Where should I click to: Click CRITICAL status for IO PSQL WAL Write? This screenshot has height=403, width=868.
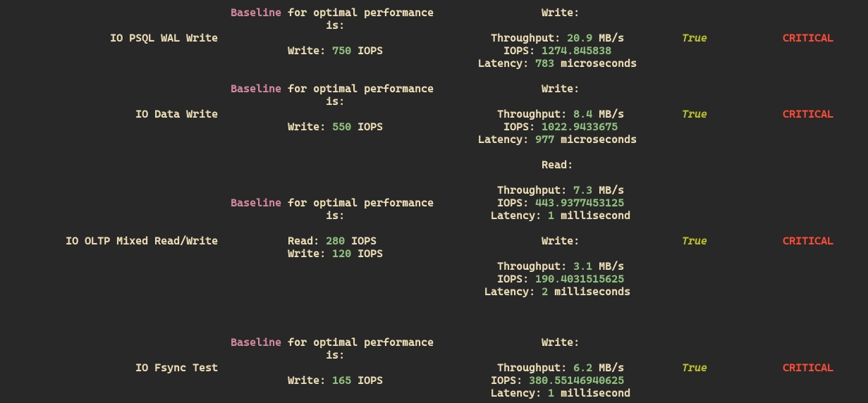(x=807, y=38)
